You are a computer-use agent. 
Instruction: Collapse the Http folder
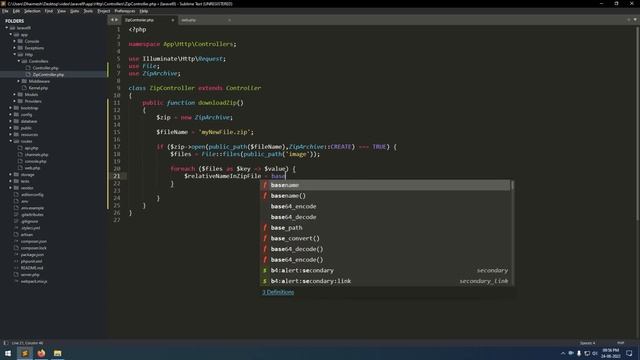[x=15, y=54]
